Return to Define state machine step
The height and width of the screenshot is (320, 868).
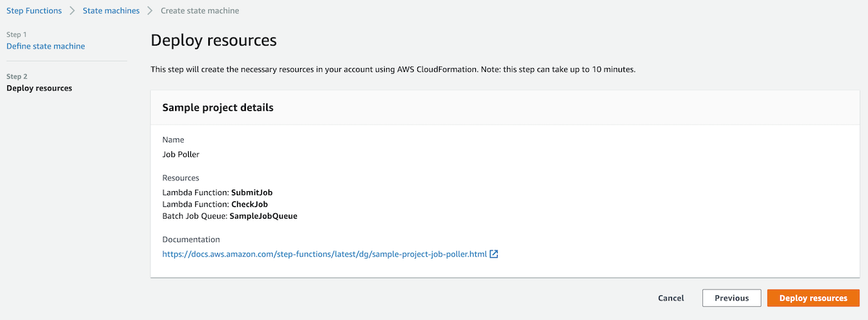coord(46,46)
